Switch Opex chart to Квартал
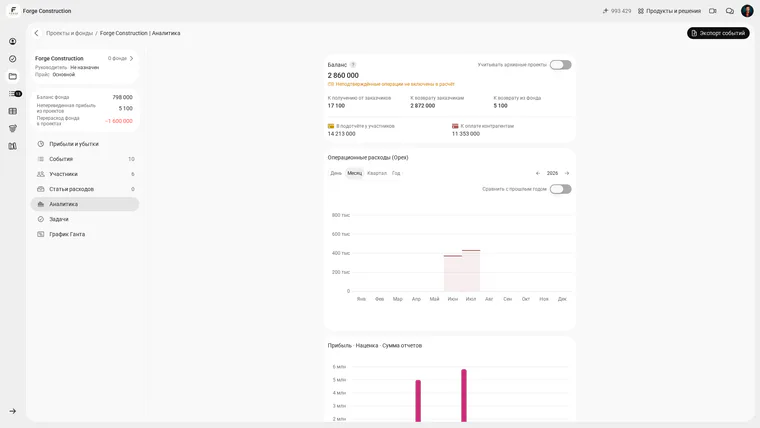760x428 pixels. pyautogui.click(x=377, y=173)
